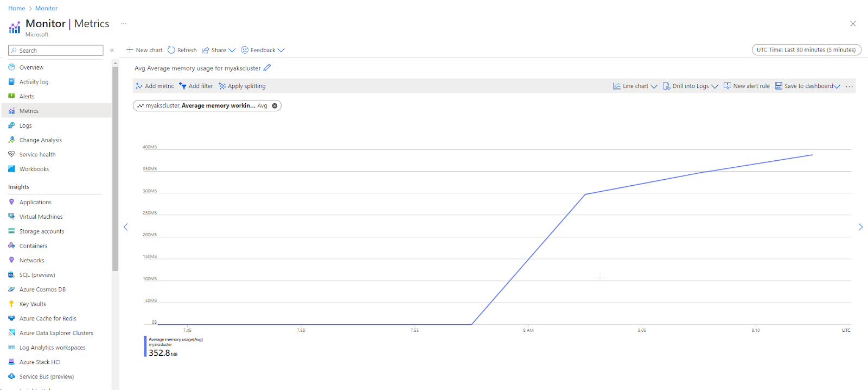Open the Drill into Logs dropdown
The height and width of the screenshot is (390, 868).
[x=691, y=86]
